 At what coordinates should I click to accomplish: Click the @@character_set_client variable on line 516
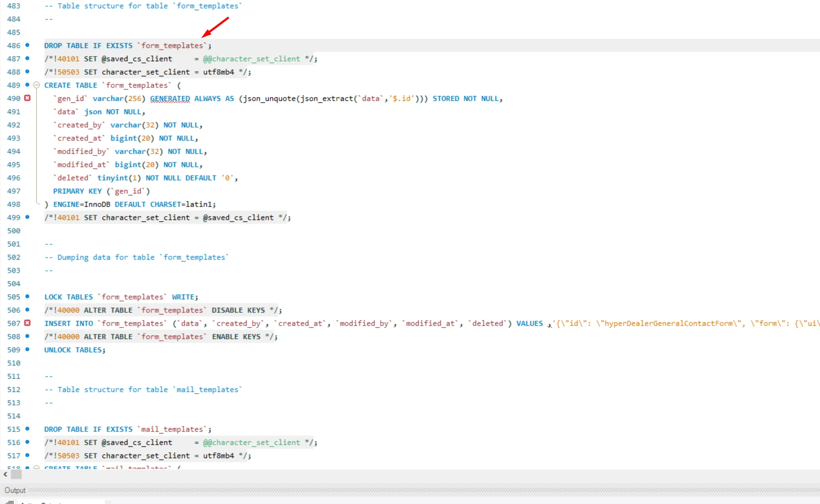tap(251, 442)
